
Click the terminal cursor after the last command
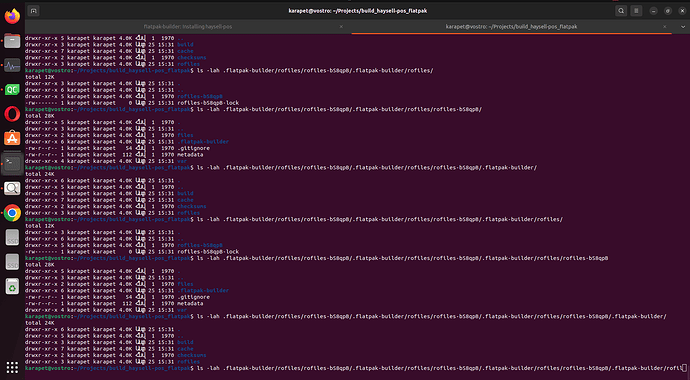click(x=684, y=367)
